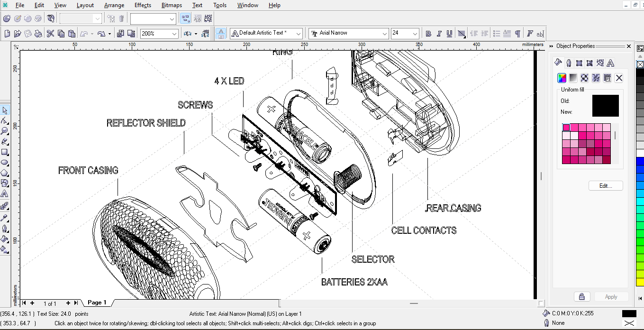Open the Arrange menu
The height and width of the screenshot is (330, 644).
114,5
